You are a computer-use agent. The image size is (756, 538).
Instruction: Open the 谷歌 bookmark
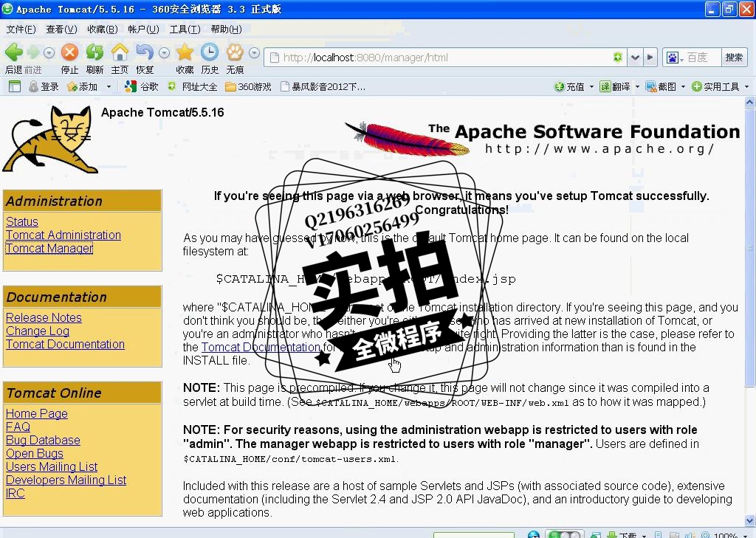[x=141, y=86]
